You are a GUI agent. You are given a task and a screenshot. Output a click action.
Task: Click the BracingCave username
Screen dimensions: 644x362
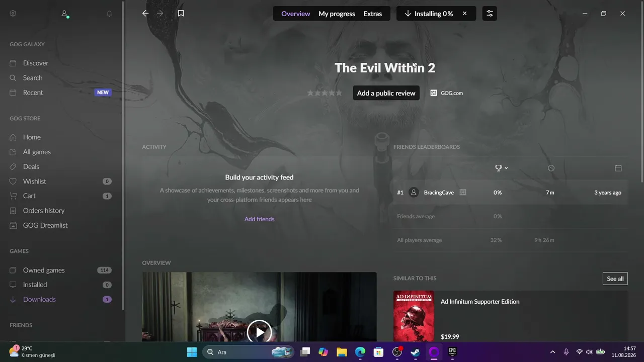tap(439, 193)
